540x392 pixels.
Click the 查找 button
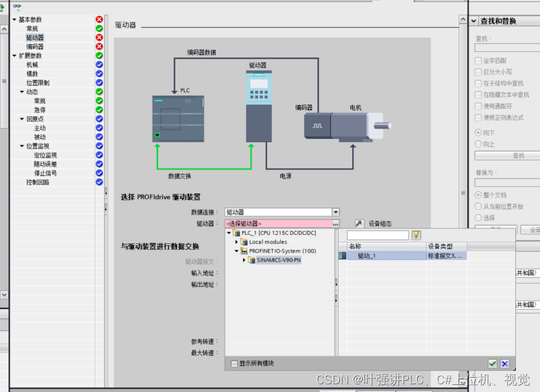coord(508,156)
